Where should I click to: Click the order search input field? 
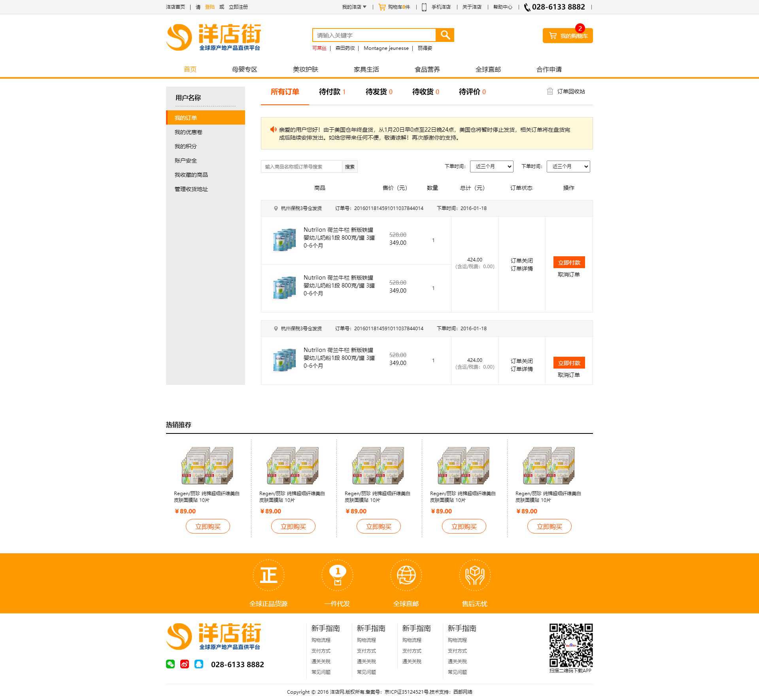click(301, 166)
